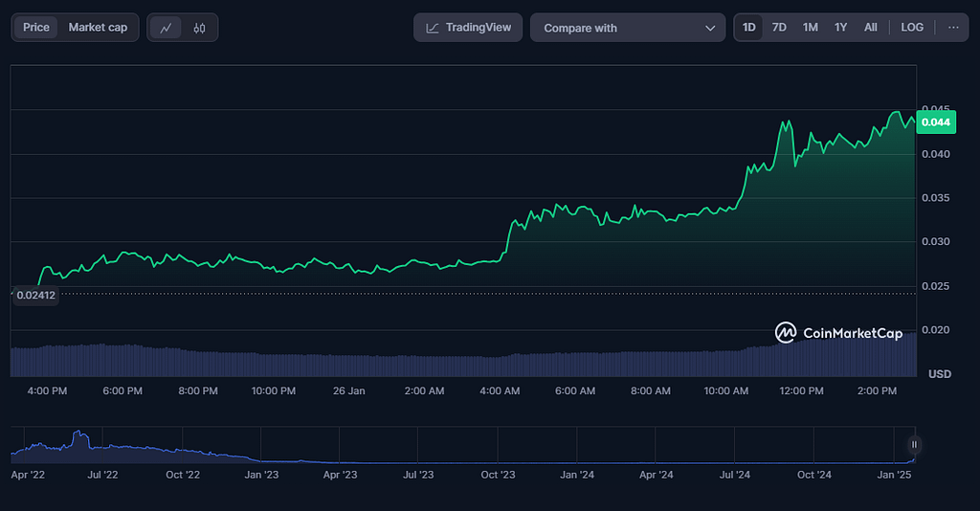Screen dimensions: 980x511
Task: Select the Price view
Action: [x=36, y=28]
